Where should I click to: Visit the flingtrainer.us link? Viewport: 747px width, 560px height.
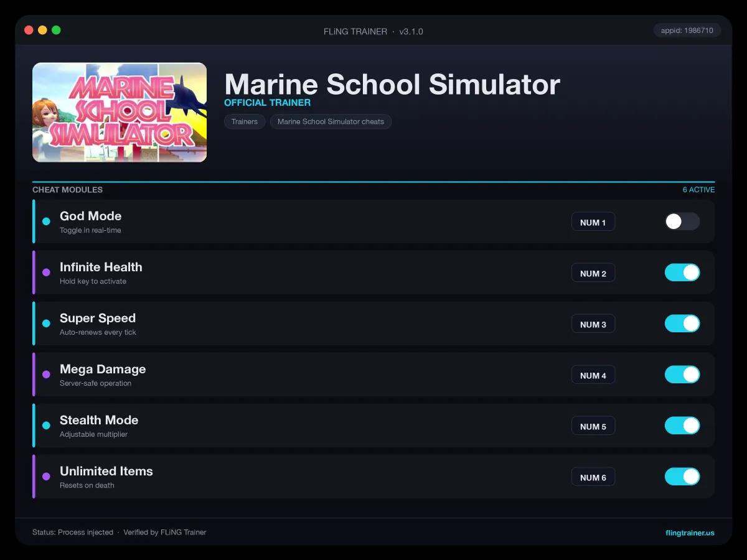[690, 533]
